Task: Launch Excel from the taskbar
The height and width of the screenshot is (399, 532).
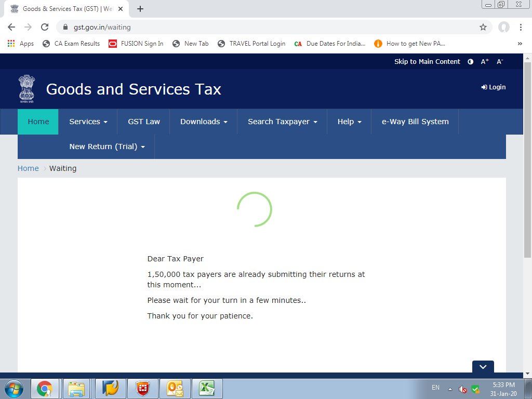Action: point(207,387)
